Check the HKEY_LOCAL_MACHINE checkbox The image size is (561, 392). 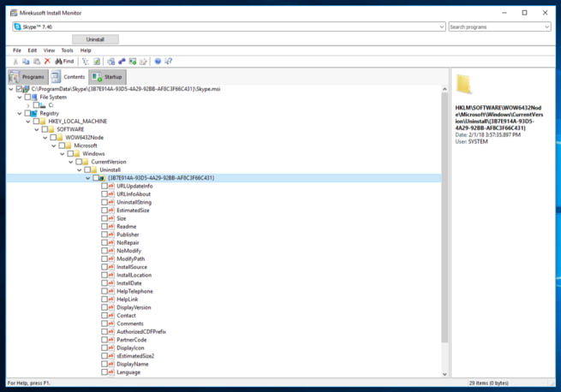pos(36,122)
